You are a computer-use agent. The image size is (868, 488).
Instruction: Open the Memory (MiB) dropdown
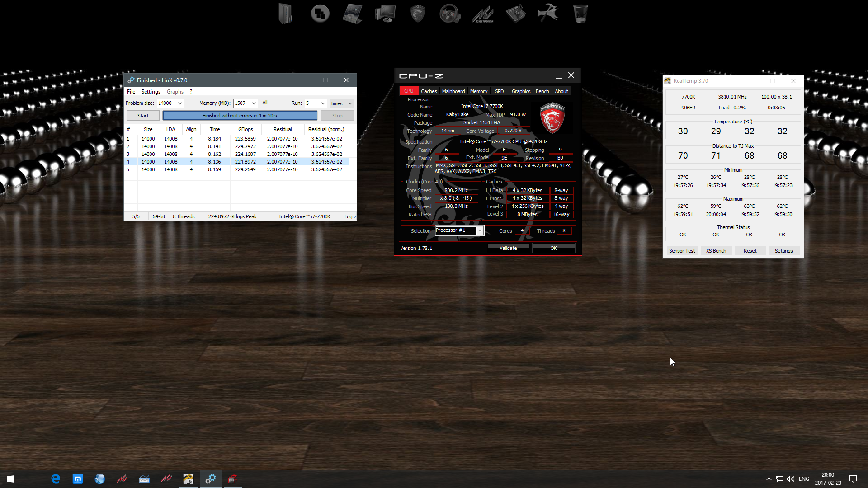pos(254,103)
